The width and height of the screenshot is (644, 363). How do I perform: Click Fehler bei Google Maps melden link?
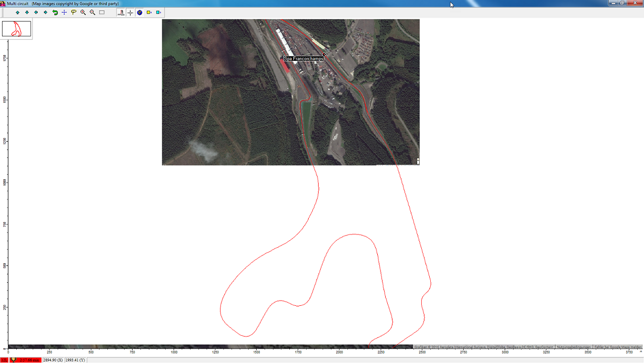(618, 347)
